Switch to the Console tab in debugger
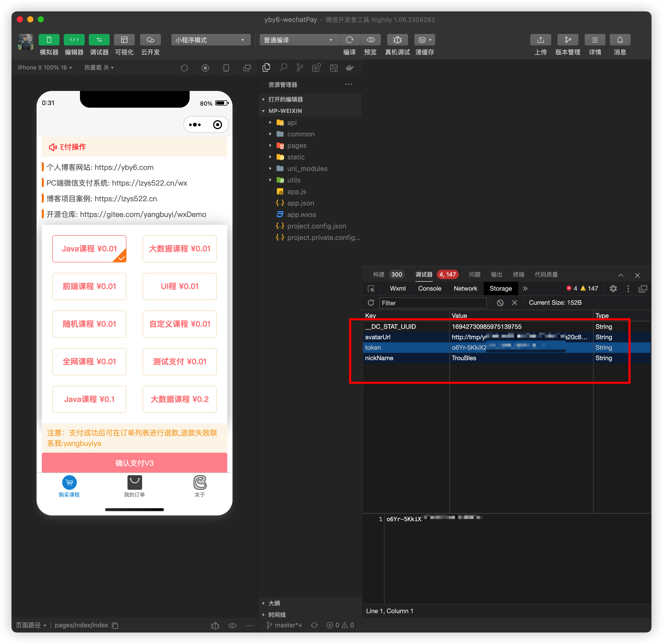The width and height of the screenshot is (663, 644). [x=430, y=289]
